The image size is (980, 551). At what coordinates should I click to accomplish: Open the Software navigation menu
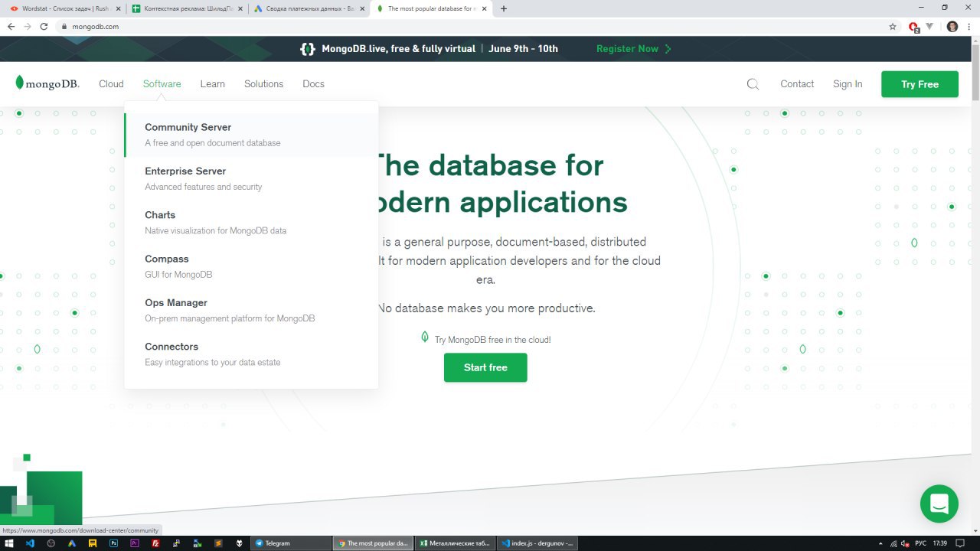click(x=162, y=84)
